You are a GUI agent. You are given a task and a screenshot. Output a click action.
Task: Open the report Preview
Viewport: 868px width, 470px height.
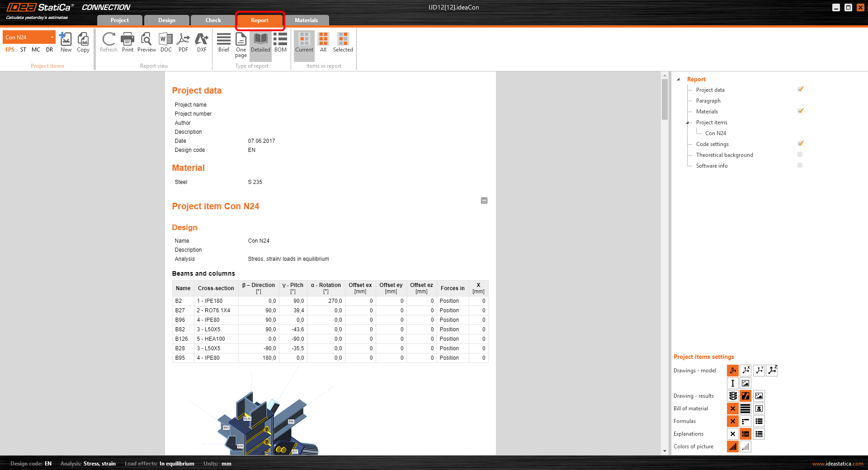click(x=146, y=42)
